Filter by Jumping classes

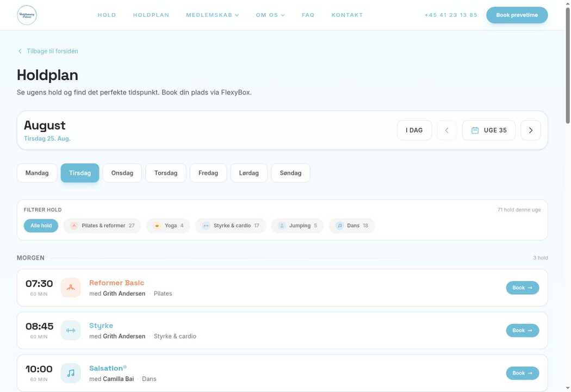point(297,226)
